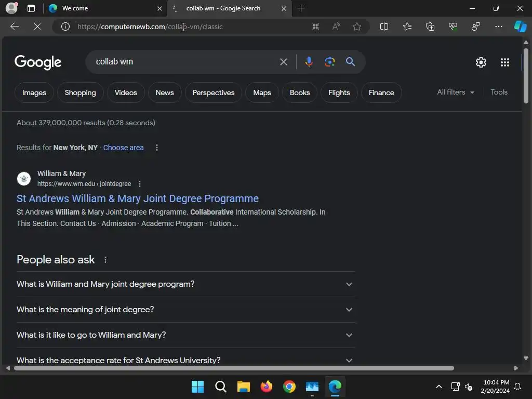Open options for People also ask
The image size is (532, 399).
pos(105,260)
